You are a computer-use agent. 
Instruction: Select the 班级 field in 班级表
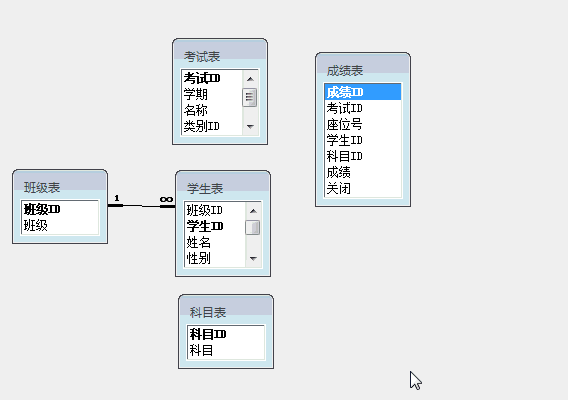(x=60, y=225)
